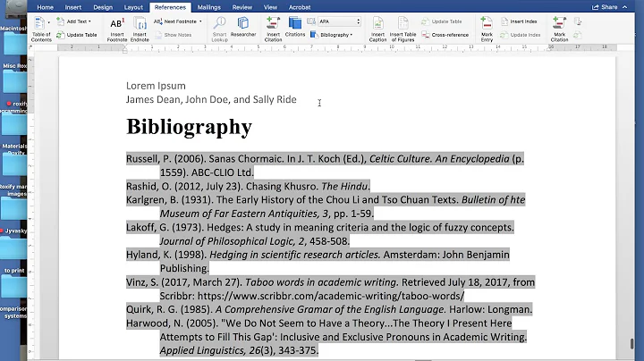Insert a Cross-reference

coord(445,35)
